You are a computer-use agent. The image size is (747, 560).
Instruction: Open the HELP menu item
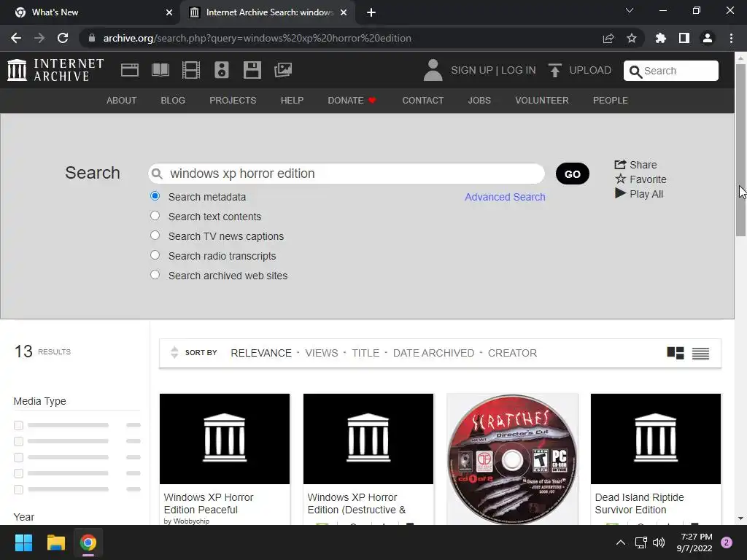point(292,101)
